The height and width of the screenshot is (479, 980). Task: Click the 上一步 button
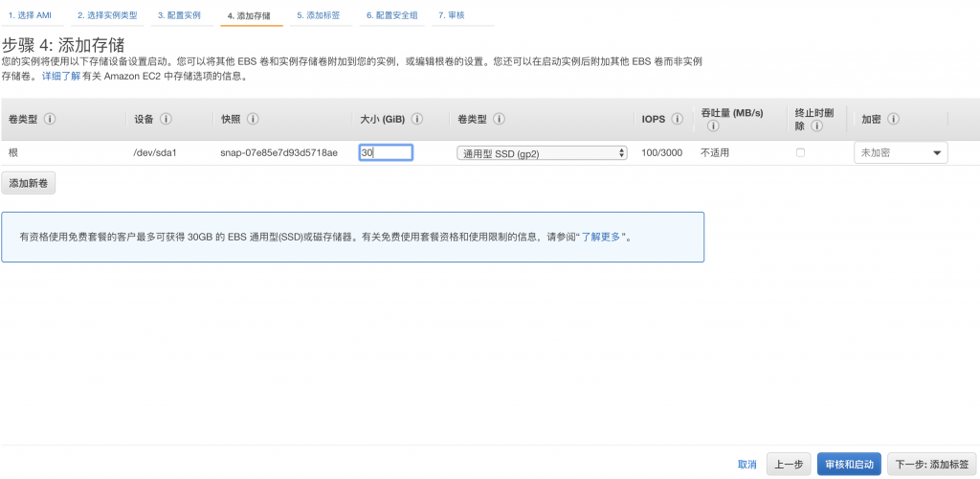point(789,465)
